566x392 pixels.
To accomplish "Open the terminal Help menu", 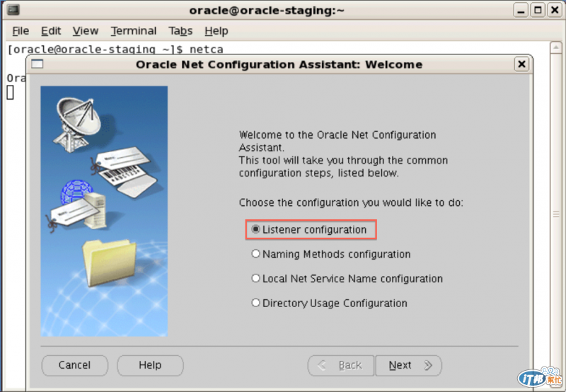I will tap(216, 31).
